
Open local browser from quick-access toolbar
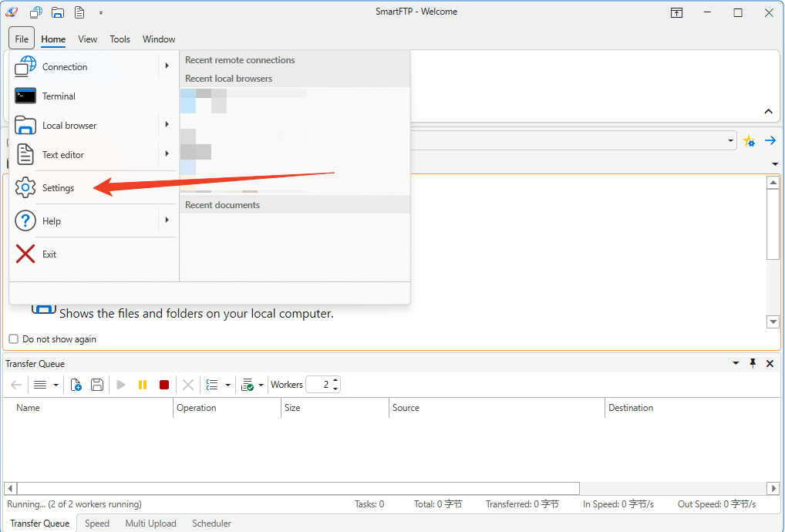(58, 12)
